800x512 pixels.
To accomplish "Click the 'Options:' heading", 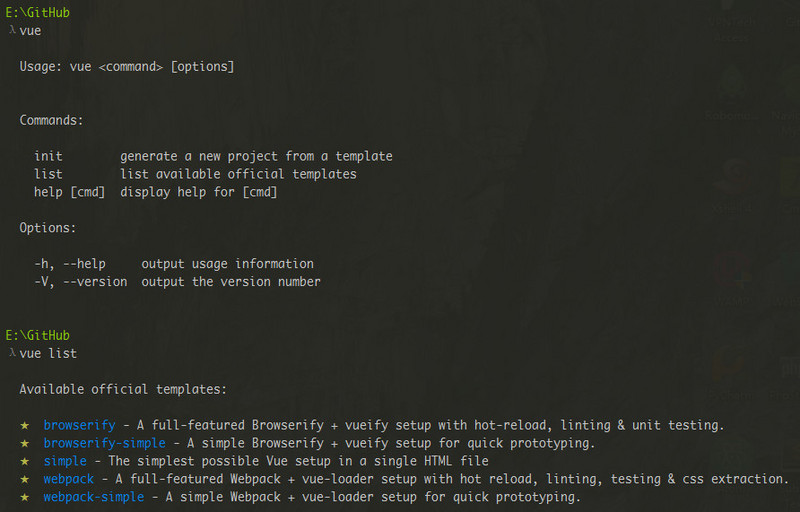I will point(48,228).
